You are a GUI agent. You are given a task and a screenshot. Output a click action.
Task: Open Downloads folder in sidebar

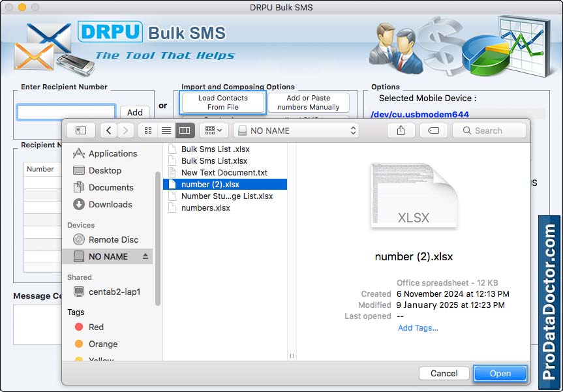(110, 204)
